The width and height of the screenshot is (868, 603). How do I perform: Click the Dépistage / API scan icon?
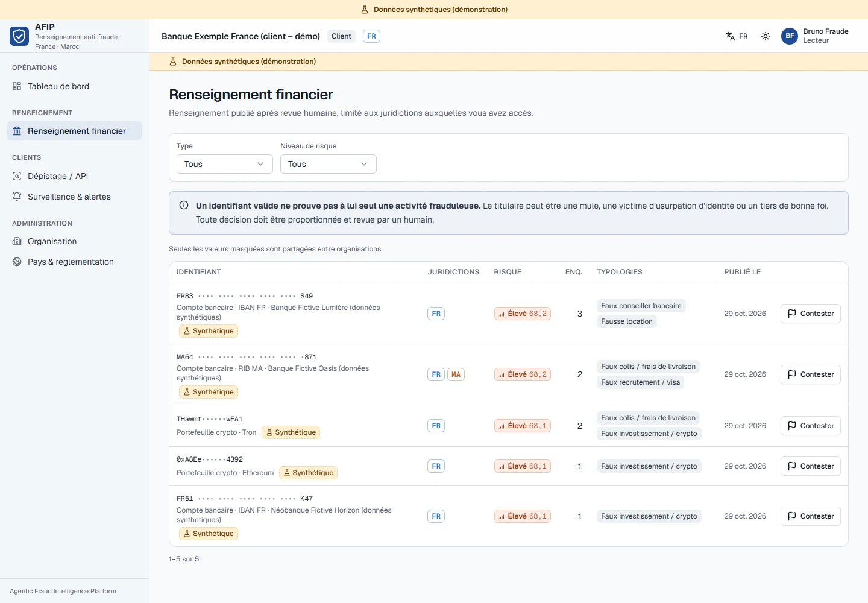coord(17,176)
